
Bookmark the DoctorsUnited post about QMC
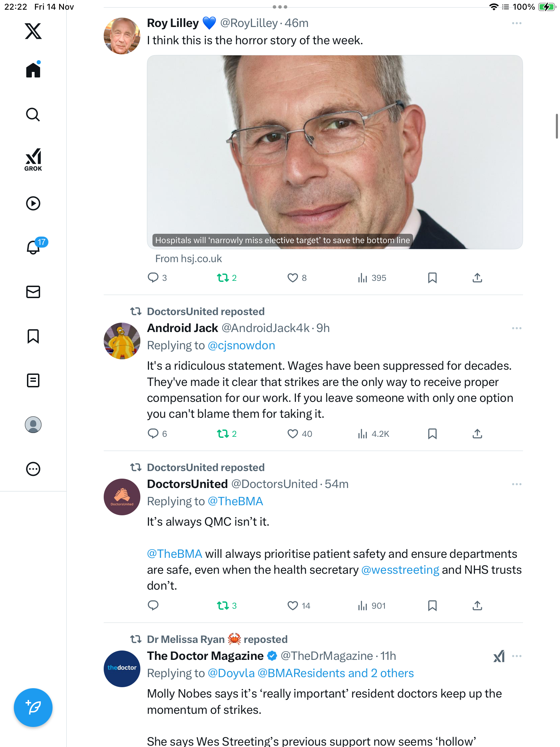coord(432,606)
